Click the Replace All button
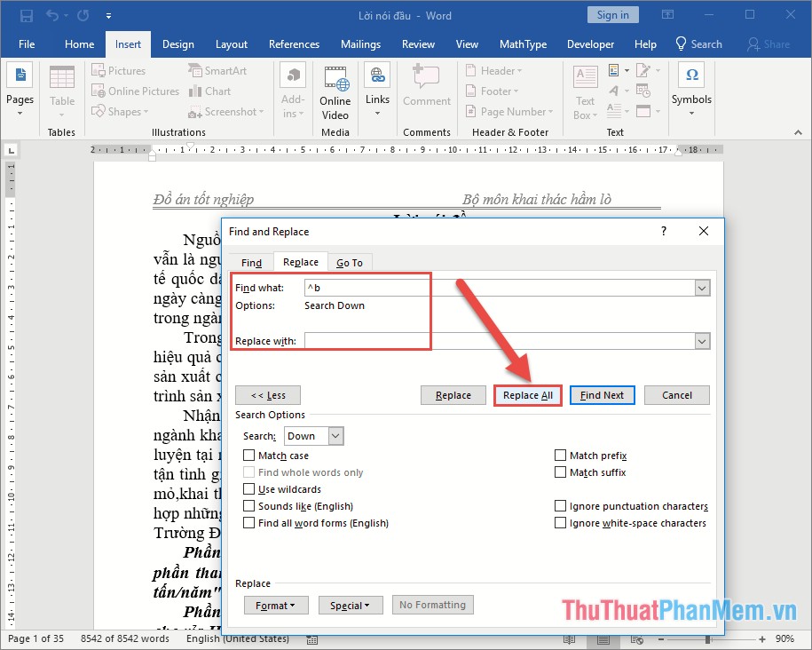This screenshot has width=812, height=650. (x=527, y=395)
